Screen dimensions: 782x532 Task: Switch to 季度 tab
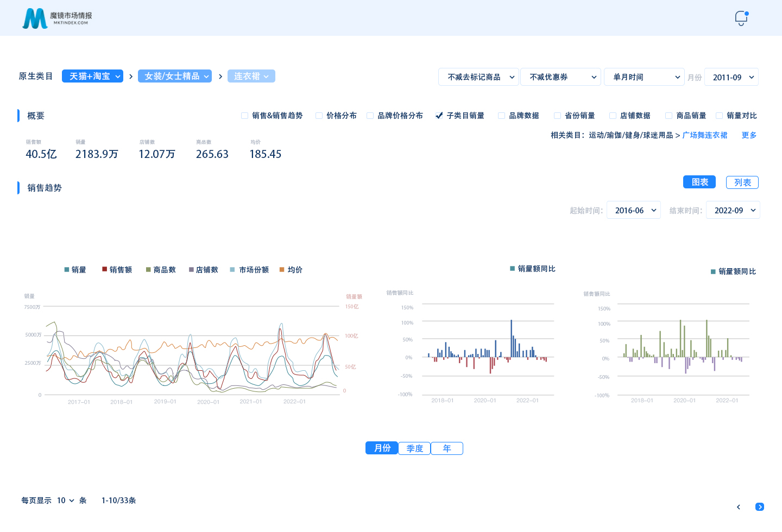(414, 448)
